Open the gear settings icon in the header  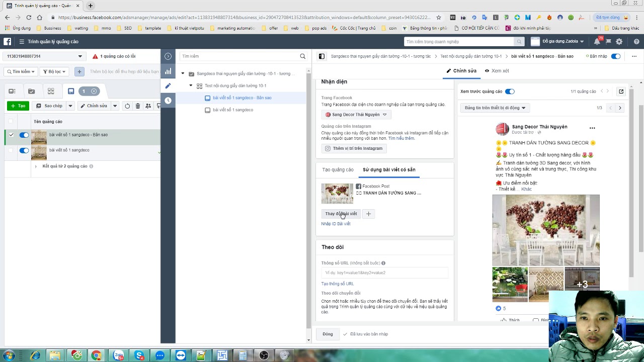pos(619,42)
